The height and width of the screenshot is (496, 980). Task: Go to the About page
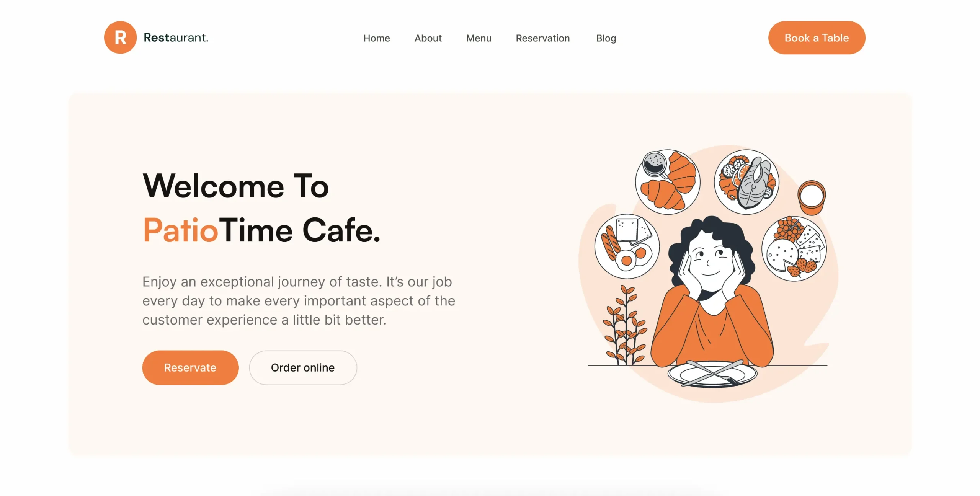click(428, 38)
